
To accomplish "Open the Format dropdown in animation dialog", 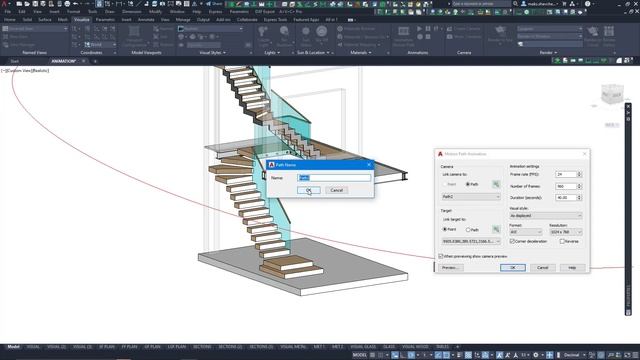I will 526,232.
